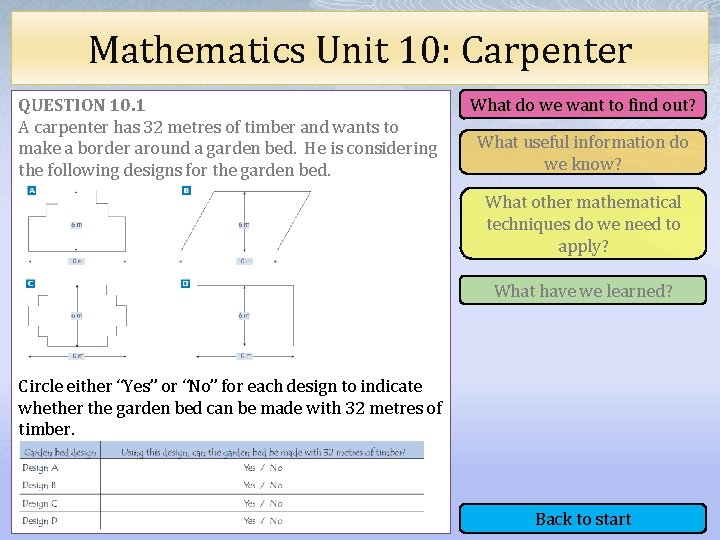Viewport: 720px width, 540px height.
Task: Click the blue 'B' design label icon
Action: (x=186, y=190)
